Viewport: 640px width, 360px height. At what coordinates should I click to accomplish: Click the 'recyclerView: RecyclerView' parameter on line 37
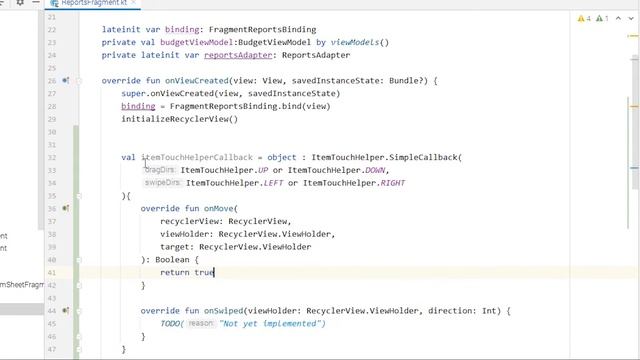click(224, 221)
